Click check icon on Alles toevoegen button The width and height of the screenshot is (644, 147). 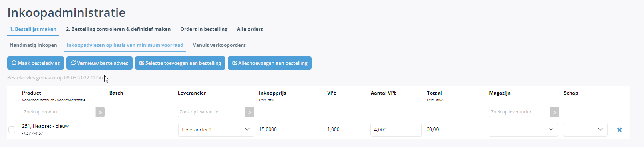click(x=235, y=63)
